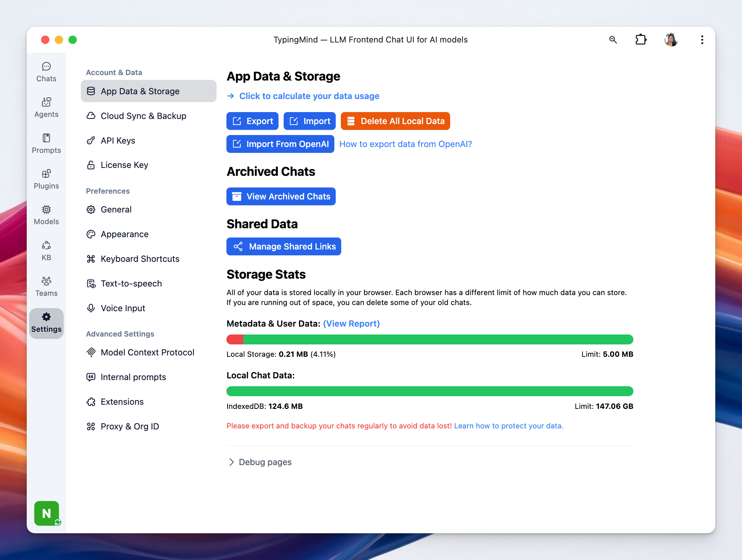
Task: Select Cloud Sync & Backup settings
Action: 143,116
